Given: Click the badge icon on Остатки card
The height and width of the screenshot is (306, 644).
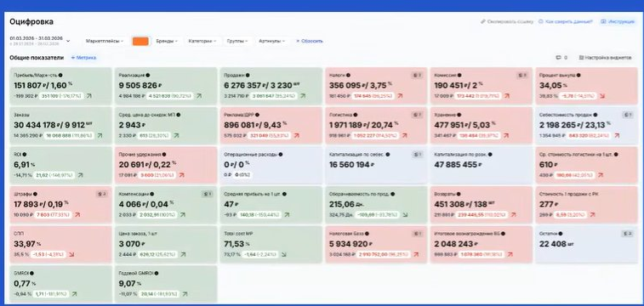Looking at the screenshot, I should pos(627,234).
